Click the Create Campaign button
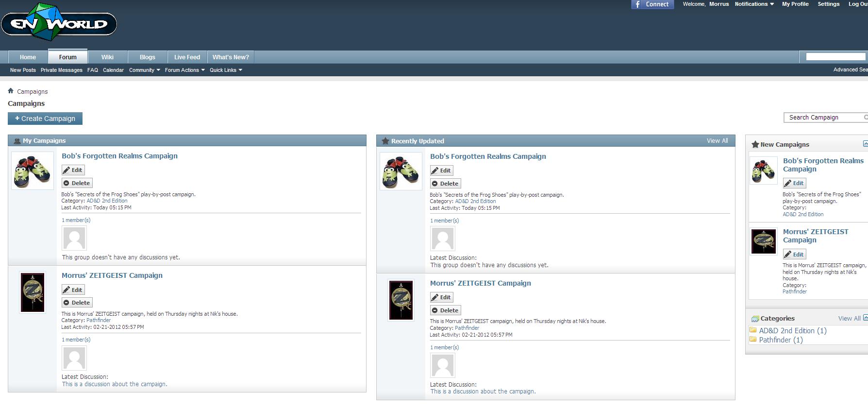The image size is (868, 409). (45, 119)
